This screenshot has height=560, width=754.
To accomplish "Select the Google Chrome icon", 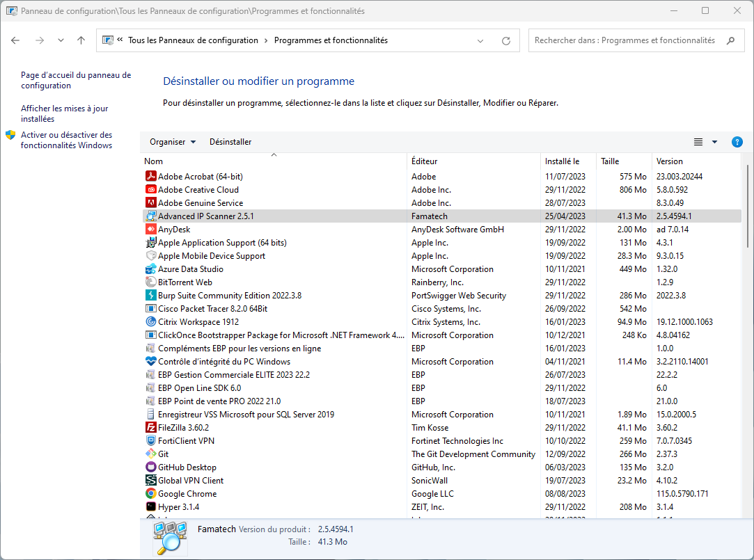I will pyautogui.click(x=151, y=494).
